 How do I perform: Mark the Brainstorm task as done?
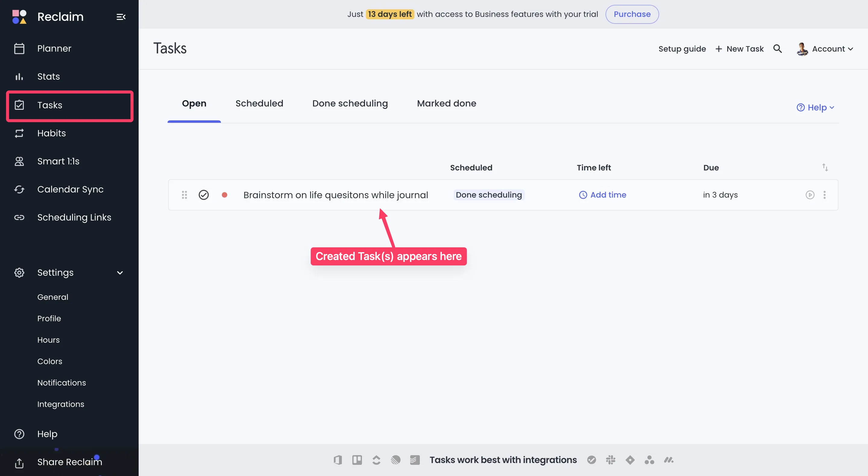tap(203, 195)
